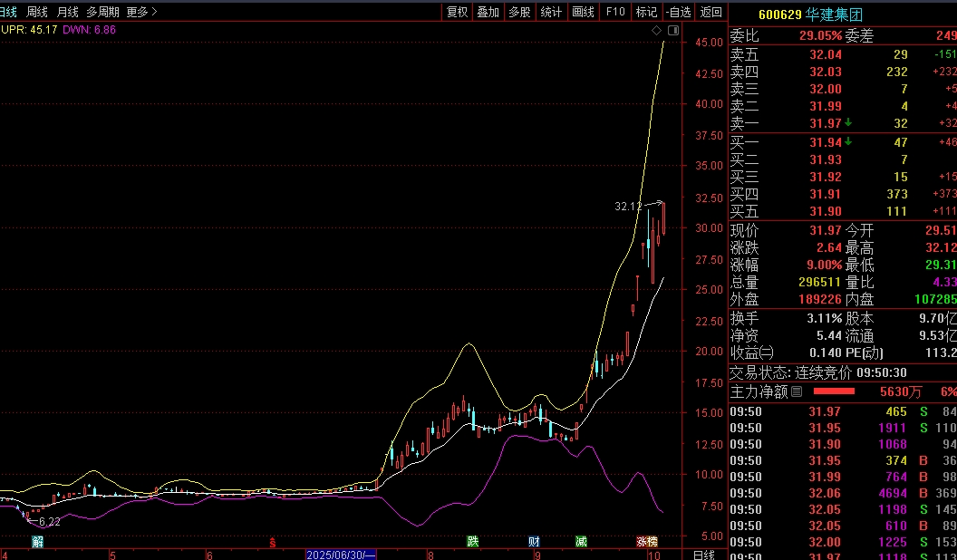Switch to 周线 weekly chart
Image resolution: width=957 pixels, height=560 pixels.
click(37, 12)
